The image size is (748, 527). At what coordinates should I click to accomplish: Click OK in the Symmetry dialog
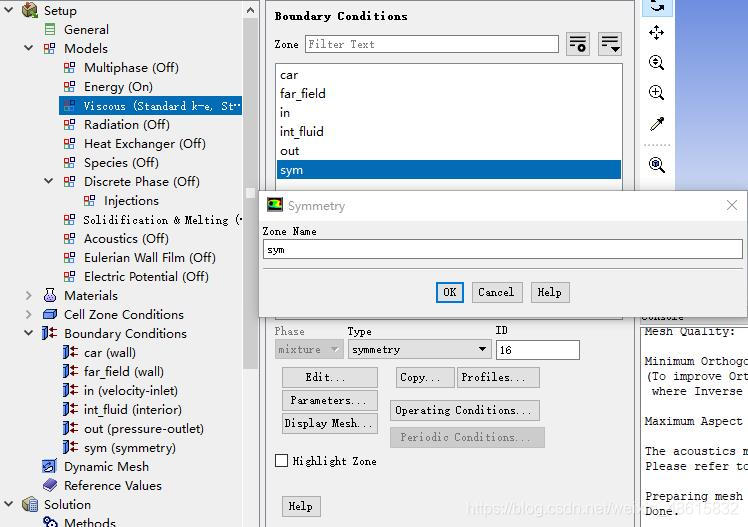449,292
